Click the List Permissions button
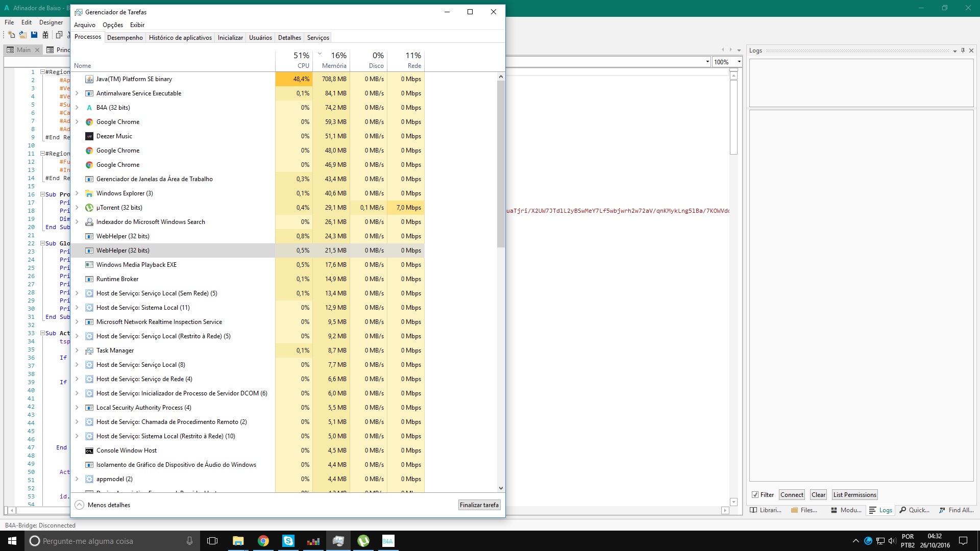980x551 pixels. (x=854, y=494)
